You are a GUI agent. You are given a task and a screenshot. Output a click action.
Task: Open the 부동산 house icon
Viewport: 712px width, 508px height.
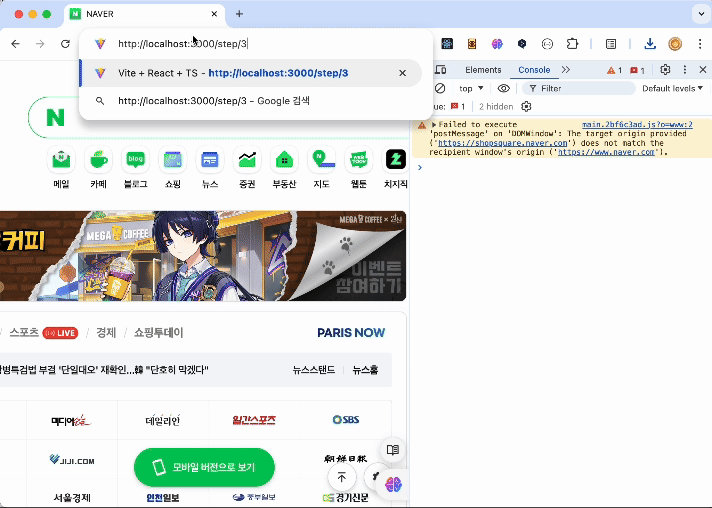284,160
